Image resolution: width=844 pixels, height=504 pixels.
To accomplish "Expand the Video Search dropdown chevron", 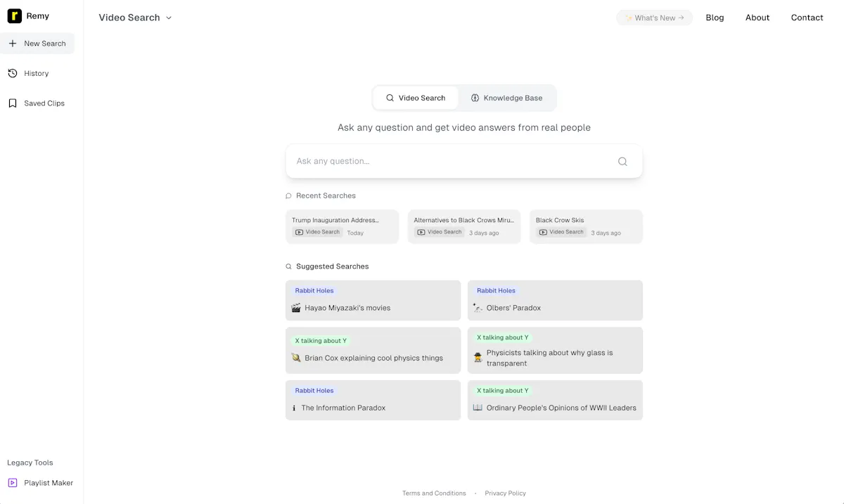I will pos(169,18).
